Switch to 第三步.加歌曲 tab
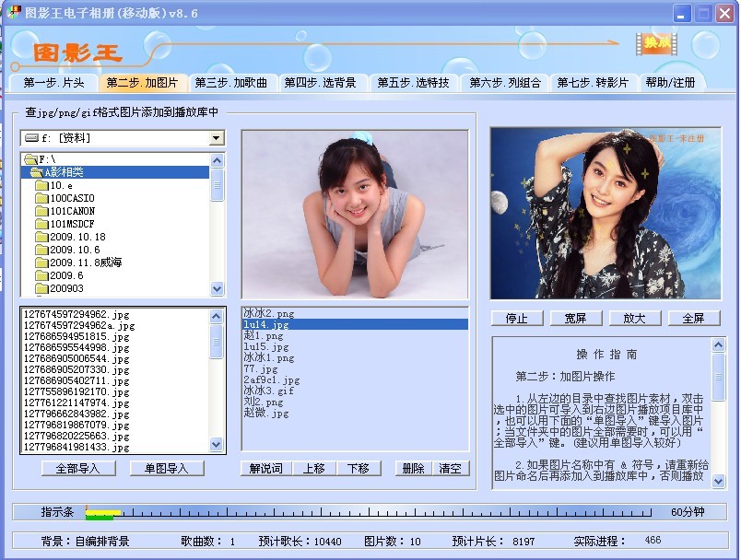Screen dimensions: 741x560 (x=231, y=83)
